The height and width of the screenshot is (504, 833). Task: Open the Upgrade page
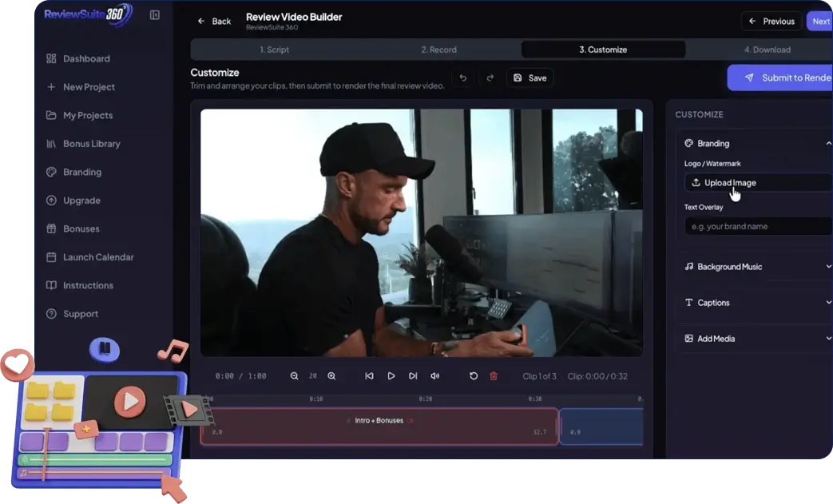click(x=73, y=200)
